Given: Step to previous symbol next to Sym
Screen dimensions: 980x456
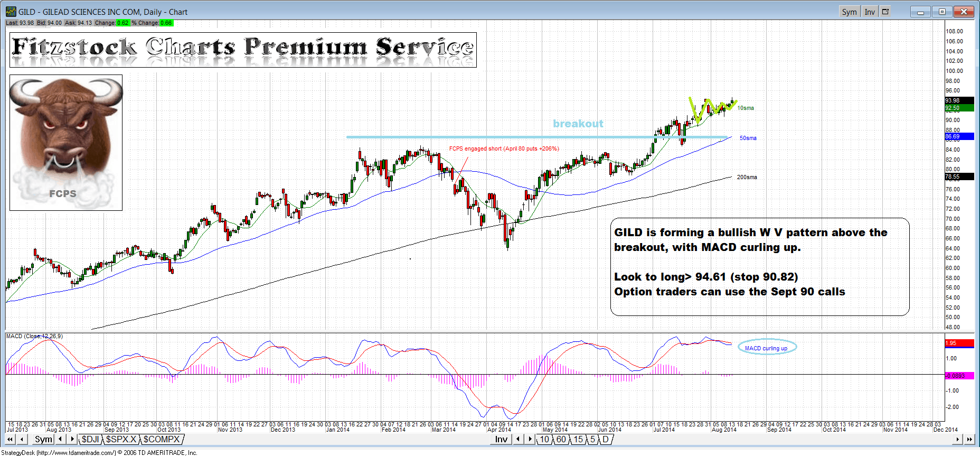Looking at the screenshot, I should 61,439.
